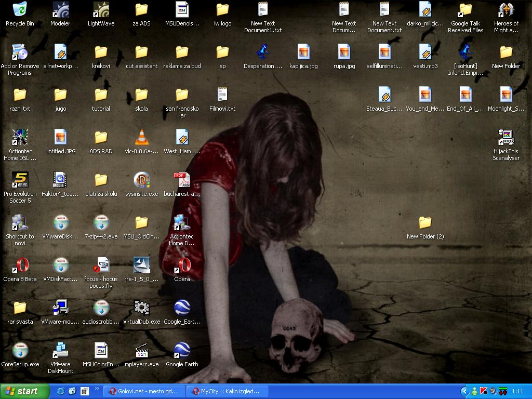
Task: Click the mplayerc.exe icon
Action: point(141,350)
